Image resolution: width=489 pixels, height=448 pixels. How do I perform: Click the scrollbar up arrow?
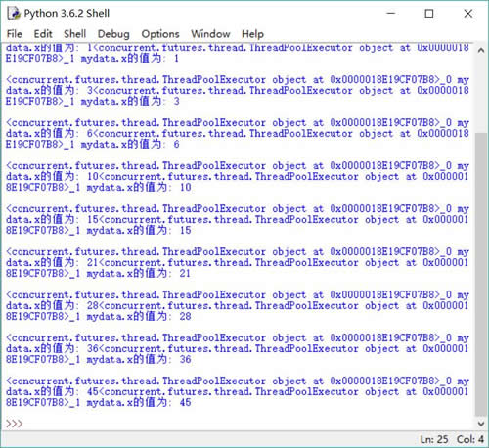(x=481, y=50)
